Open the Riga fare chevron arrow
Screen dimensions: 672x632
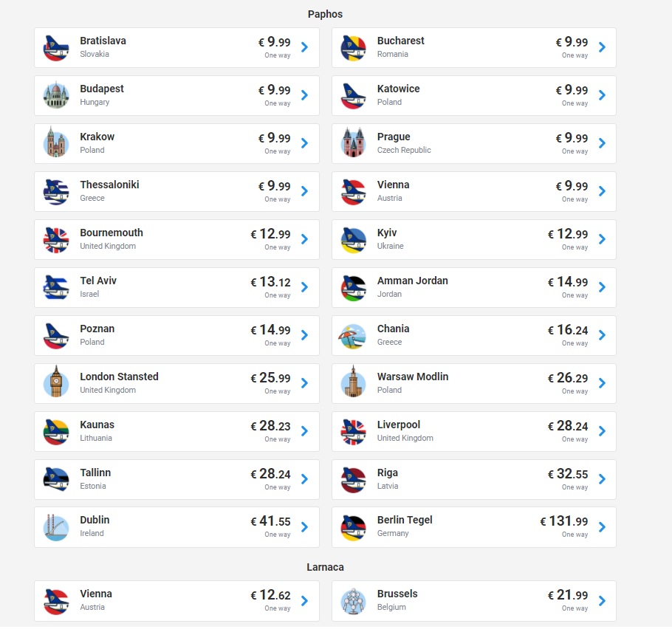click(602, 479)
